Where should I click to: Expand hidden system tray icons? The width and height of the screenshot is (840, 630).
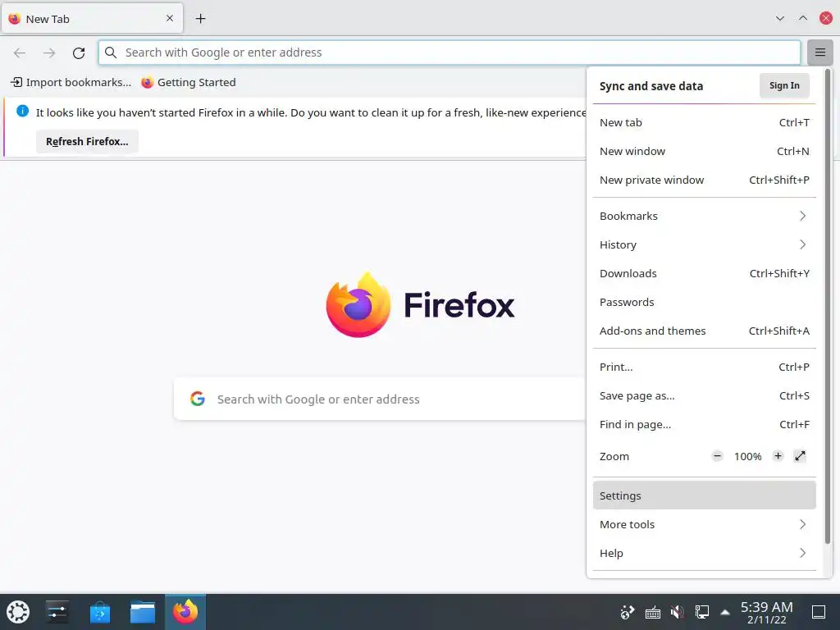(725, 612)
